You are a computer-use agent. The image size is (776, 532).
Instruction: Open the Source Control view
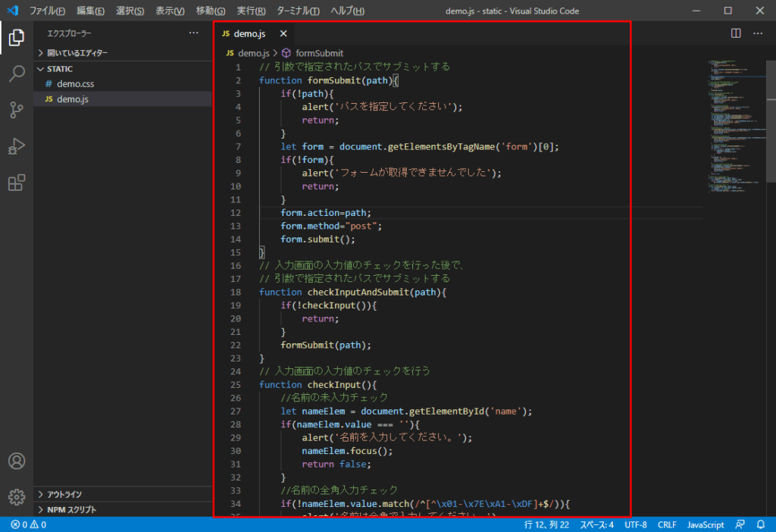(x=18, y=111)
